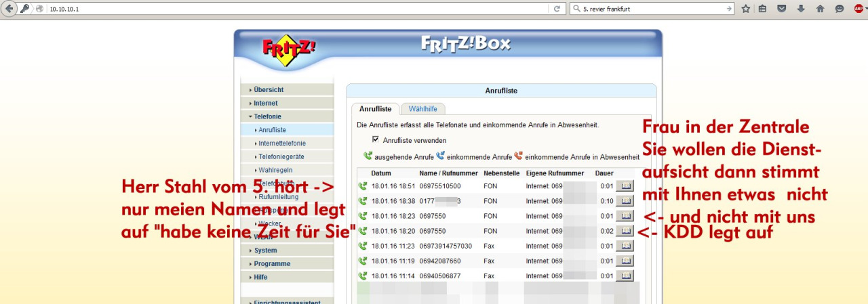Click the Nebenstelle column header
868x304 pixels.
pyautogui.click(x=502, y=173)
